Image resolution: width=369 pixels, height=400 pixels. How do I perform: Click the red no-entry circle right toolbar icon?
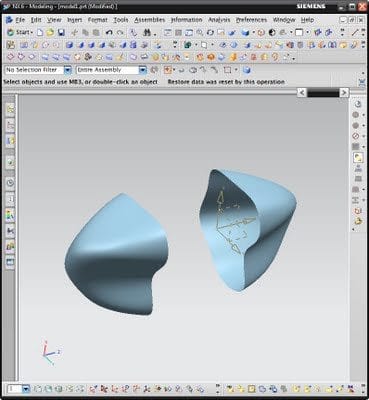(x=356, y=136)
